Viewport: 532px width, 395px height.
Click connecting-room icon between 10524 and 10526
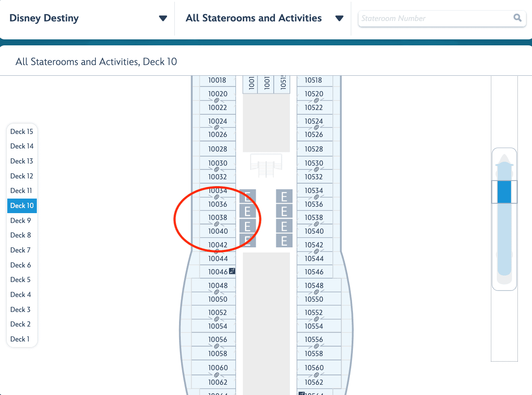click(316, 128)
